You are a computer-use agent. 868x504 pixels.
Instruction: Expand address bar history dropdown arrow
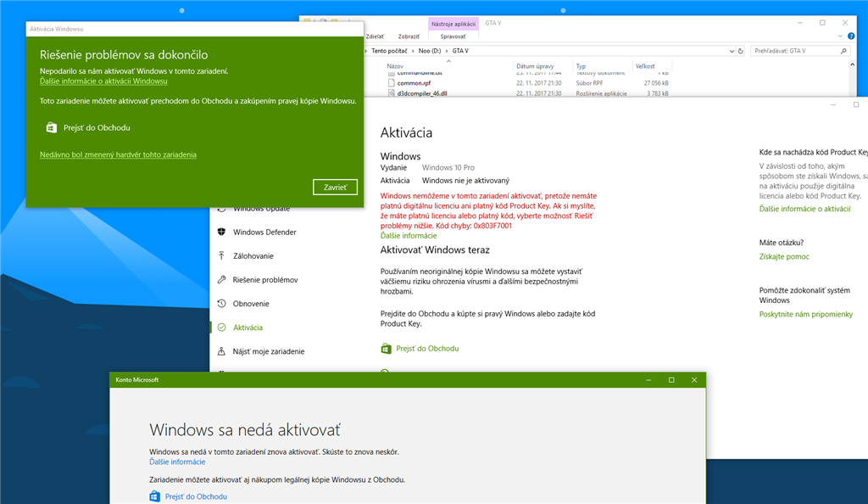[732, 51]
